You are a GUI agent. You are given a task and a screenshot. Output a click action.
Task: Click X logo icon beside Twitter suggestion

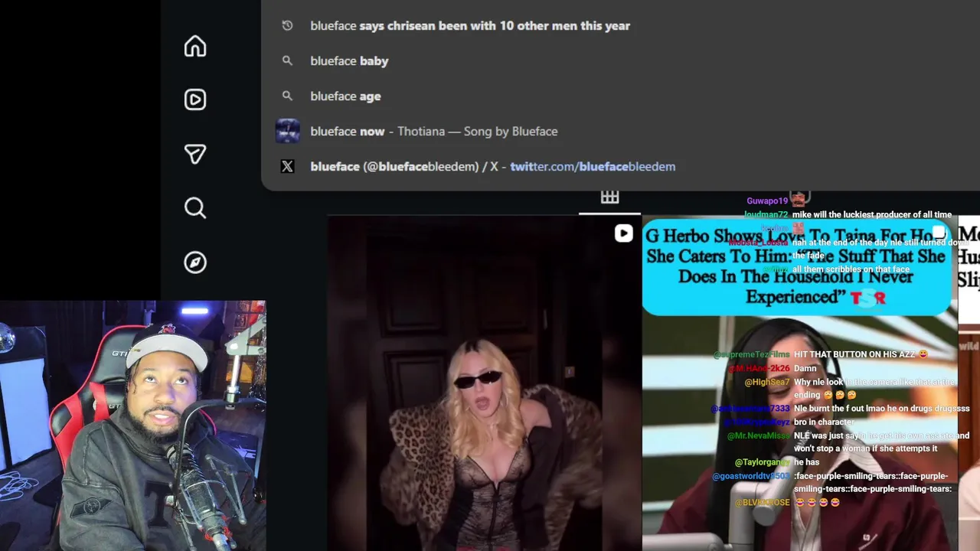[x=287, y=166]
